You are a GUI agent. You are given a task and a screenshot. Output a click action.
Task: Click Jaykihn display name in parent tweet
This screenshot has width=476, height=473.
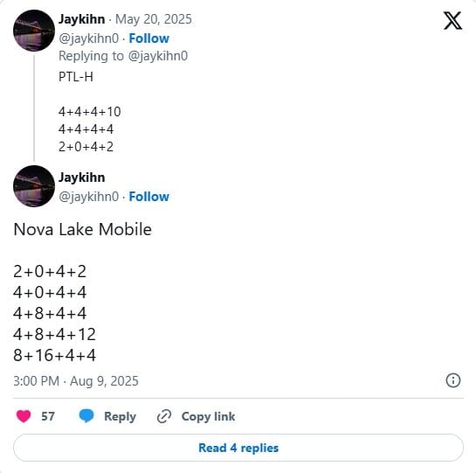(x=81, y=19)
